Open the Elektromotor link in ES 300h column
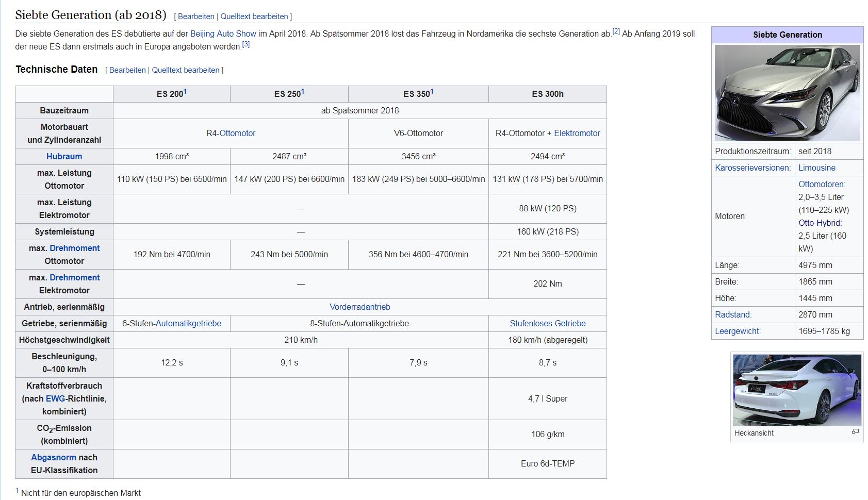Image resolution: width=868 pixels, height=500 pixels. pyautogui.click(x=577, y=133)
